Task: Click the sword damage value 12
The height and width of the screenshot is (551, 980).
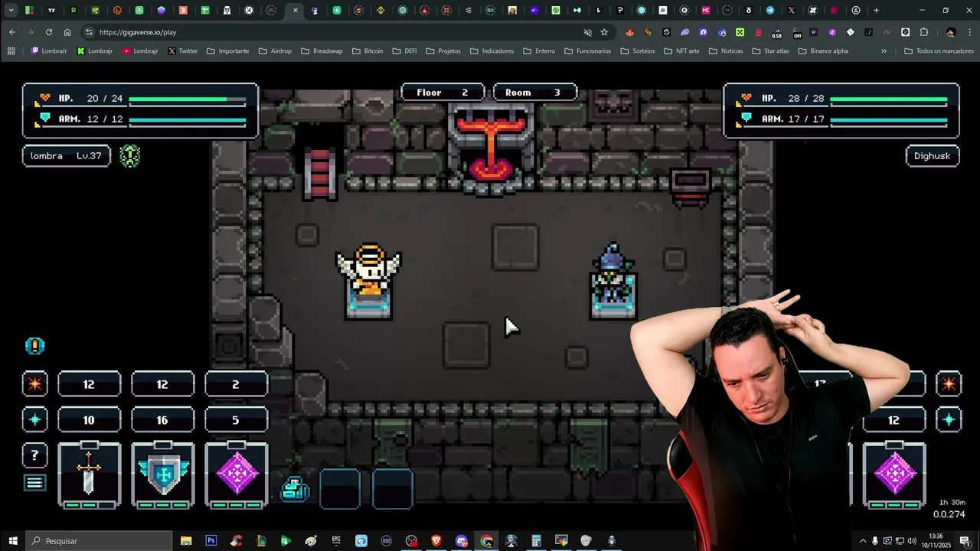Action: point(89,384)
